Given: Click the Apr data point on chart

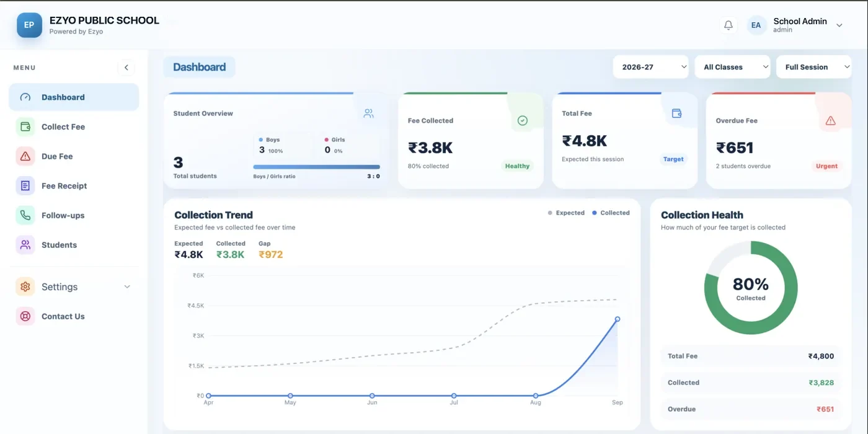Looking at the screenshot, I should click(x=208, y=396).
